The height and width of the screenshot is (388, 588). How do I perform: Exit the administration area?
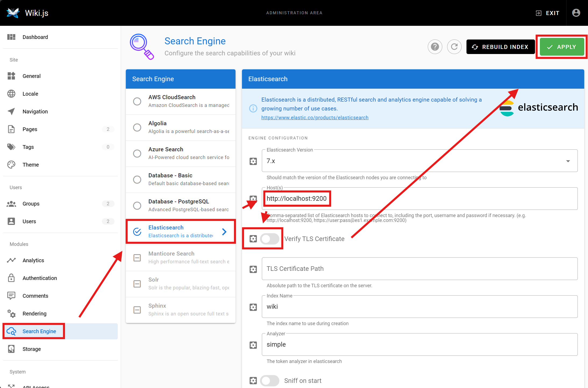coord(547,13)
